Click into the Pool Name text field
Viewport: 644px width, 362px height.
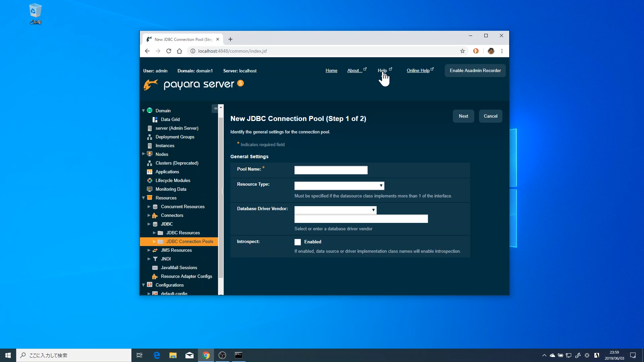[331, 170]
